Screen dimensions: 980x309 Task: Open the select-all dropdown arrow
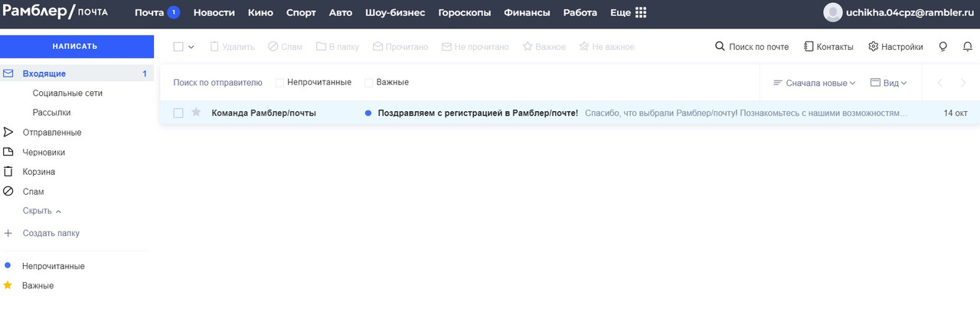[x=191, y=47]
